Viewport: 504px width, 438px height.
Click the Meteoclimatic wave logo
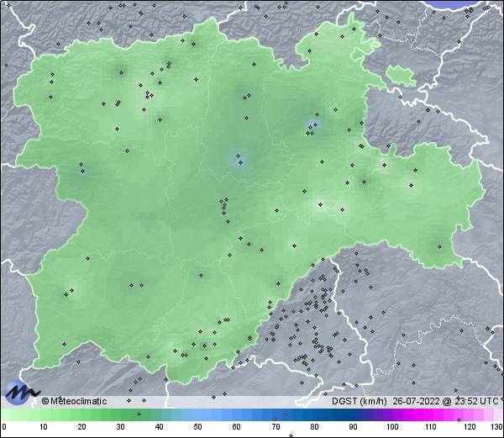coord(21,392)
